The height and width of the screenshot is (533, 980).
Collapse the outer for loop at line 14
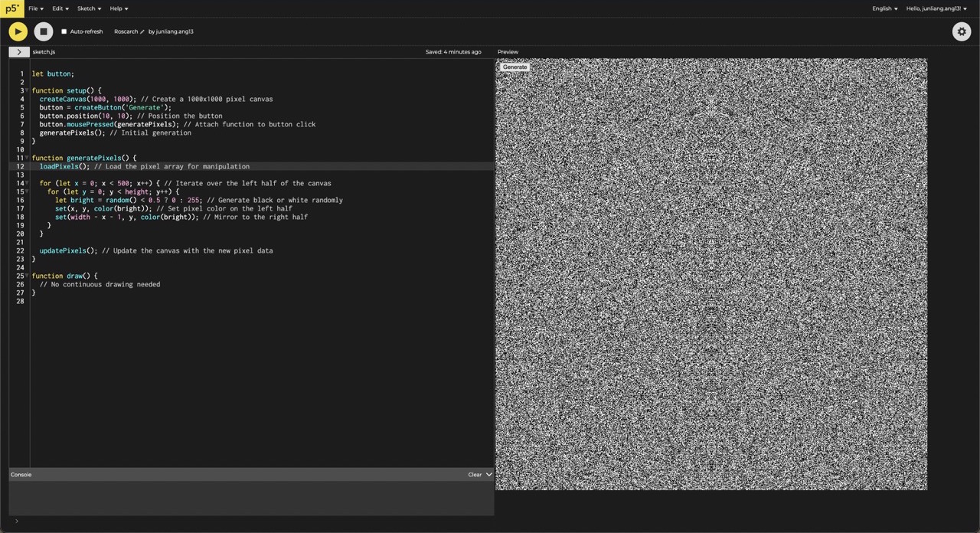(x=27, y=183)
